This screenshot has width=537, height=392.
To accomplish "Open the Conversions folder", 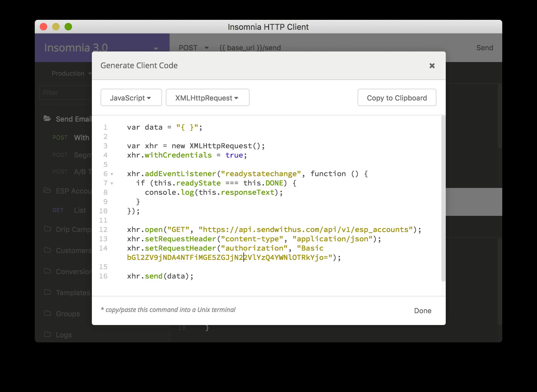I will 74,272.
